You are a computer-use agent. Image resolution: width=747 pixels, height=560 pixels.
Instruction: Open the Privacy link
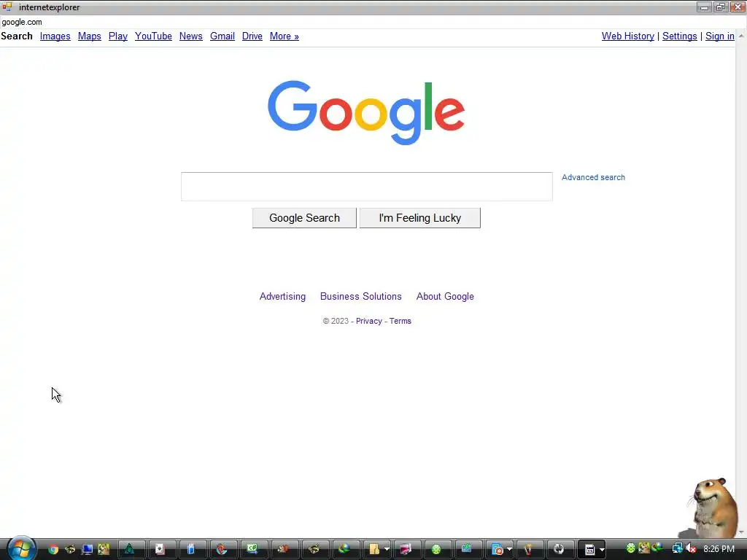click(x=368, y=321)
